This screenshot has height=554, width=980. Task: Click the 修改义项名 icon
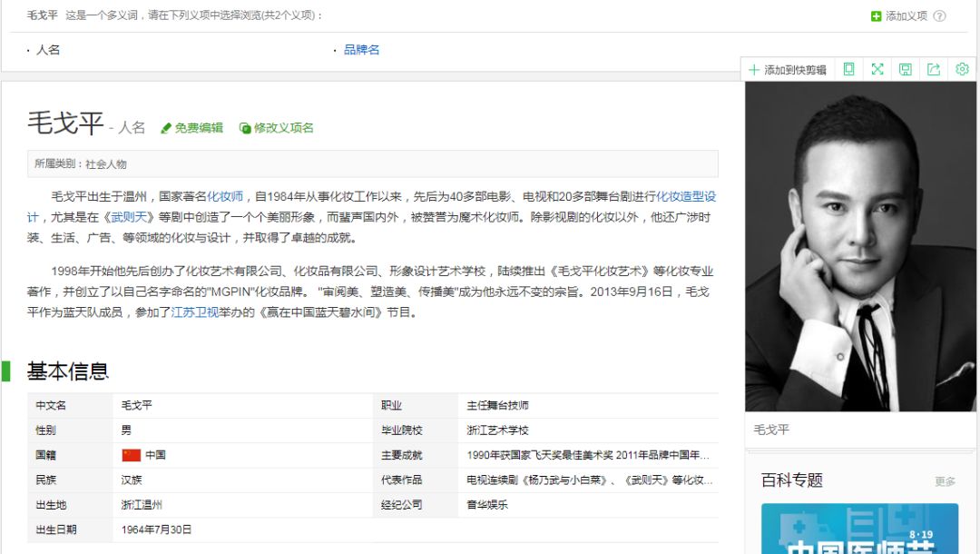pyautogui.click(x=245, y=128)
